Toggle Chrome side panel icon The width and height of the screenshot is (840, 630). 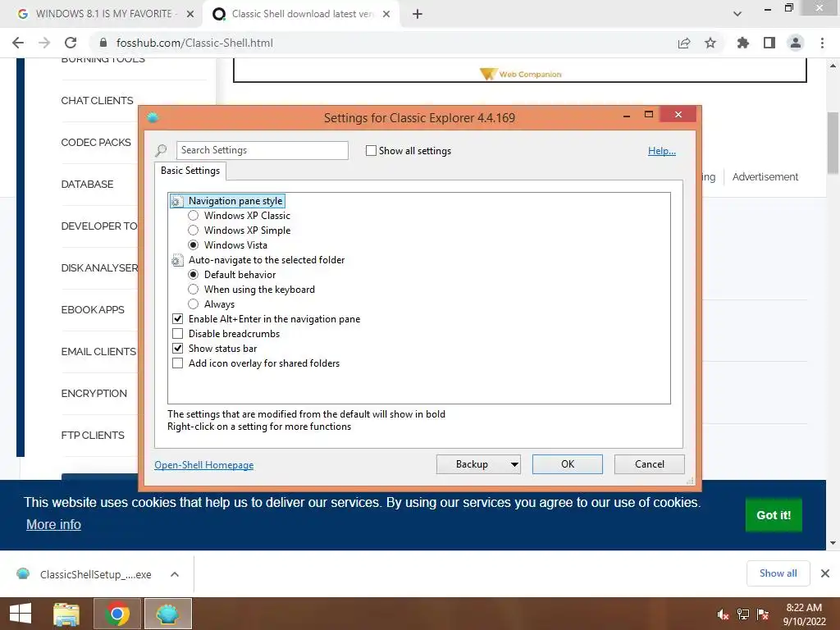(x=769, y=43)
